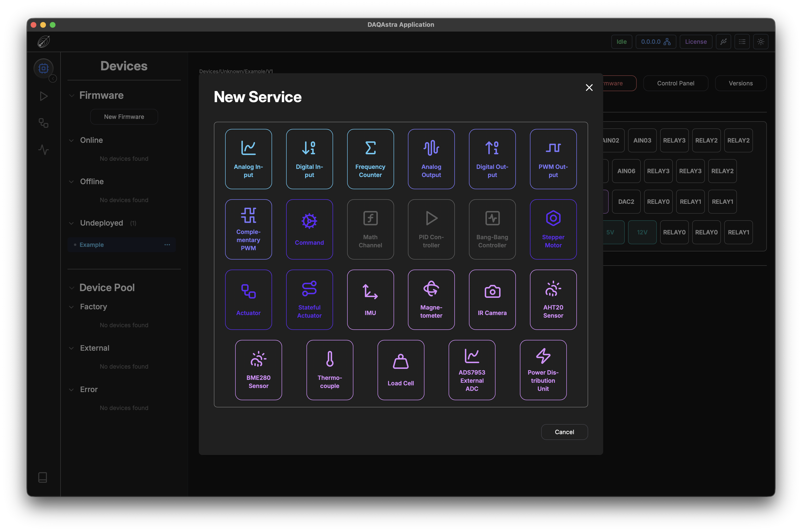Collapse the sidebar with arrow toggle
Image resolution: width=802 pixels, height=532 pixels.
point(53,79)
